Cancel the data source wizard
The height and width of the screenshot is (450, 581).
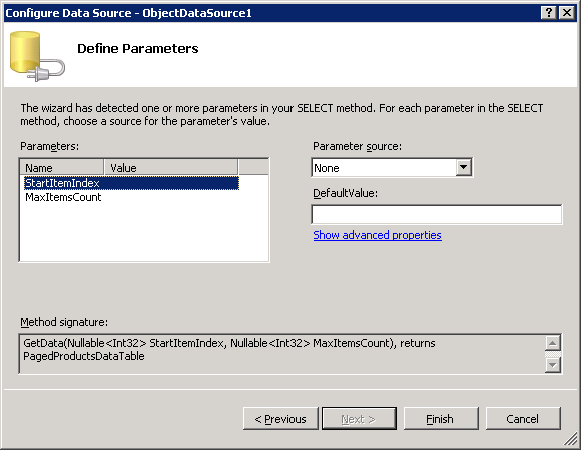[523, 419]
